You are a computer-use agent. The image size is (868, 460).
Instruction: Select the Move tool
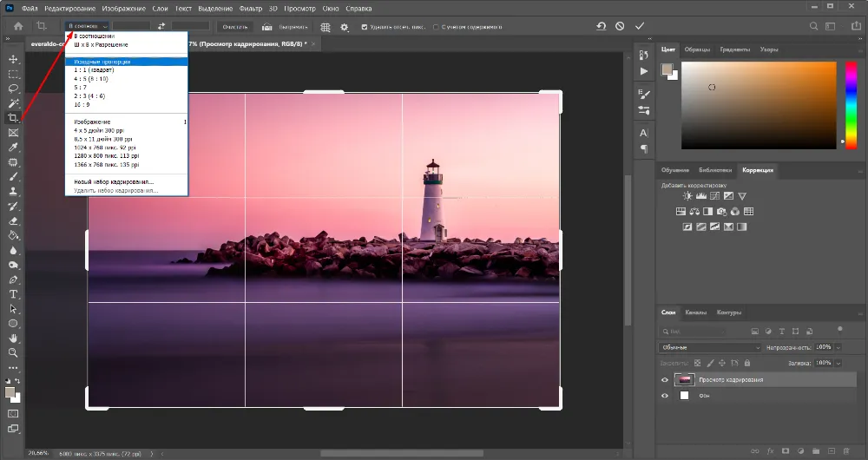[13, 59]
